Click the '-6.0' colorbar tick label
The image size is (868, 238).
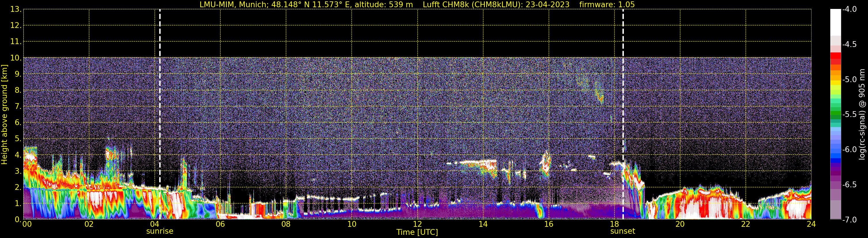850,149
